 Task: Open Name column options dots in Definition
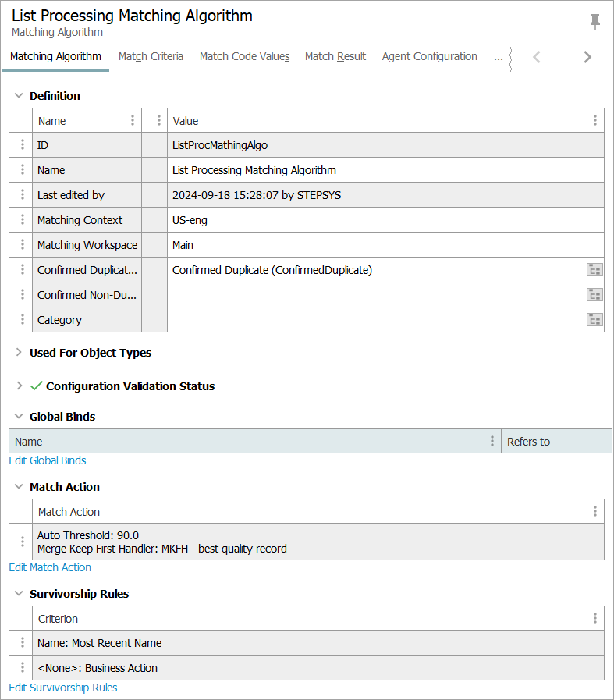click(133, 121)
